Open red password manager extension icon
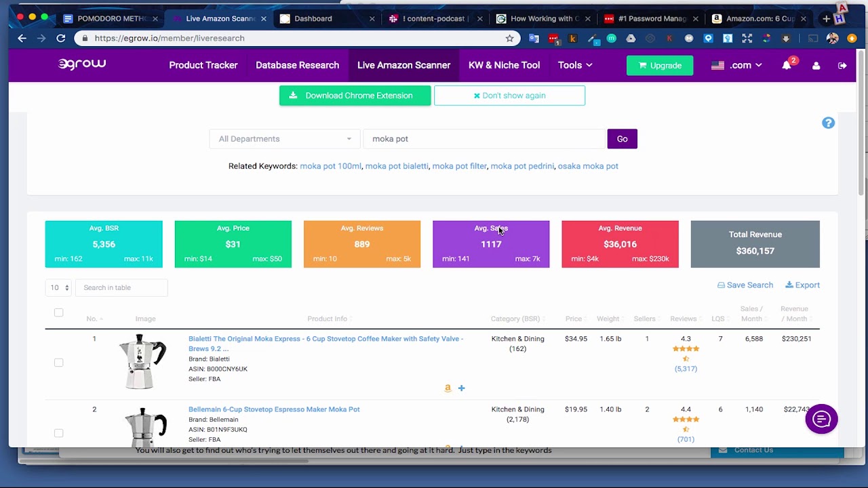The image size is (868, 488). pyautogui.click(x=553, y=39)
